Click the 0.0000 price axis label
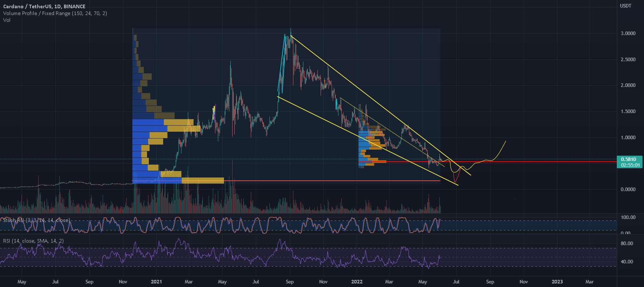Image resolution: width=644 pixels, height=287 pixels. click(x=628, y=189)
